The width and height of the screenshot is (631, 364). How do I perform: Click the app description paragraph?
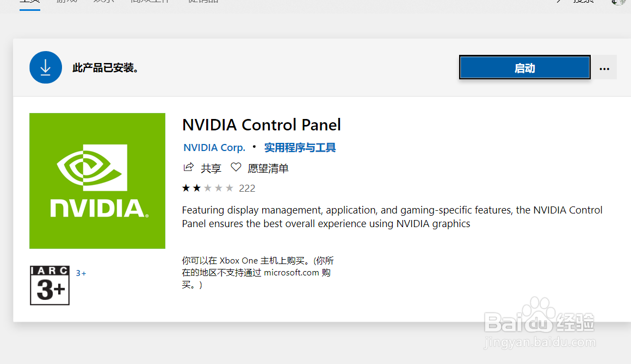(392, 217)
